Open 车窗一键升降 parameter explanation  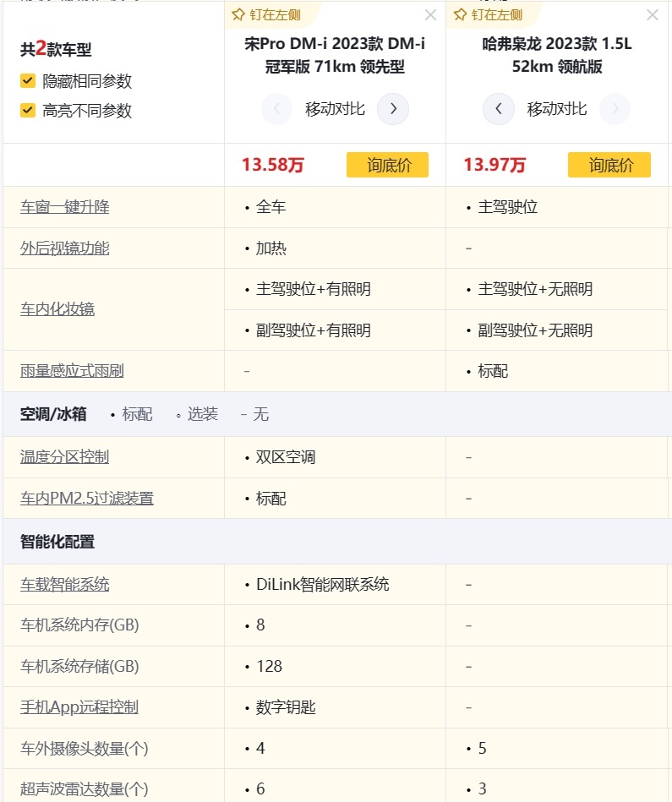[x=64, y=207]
